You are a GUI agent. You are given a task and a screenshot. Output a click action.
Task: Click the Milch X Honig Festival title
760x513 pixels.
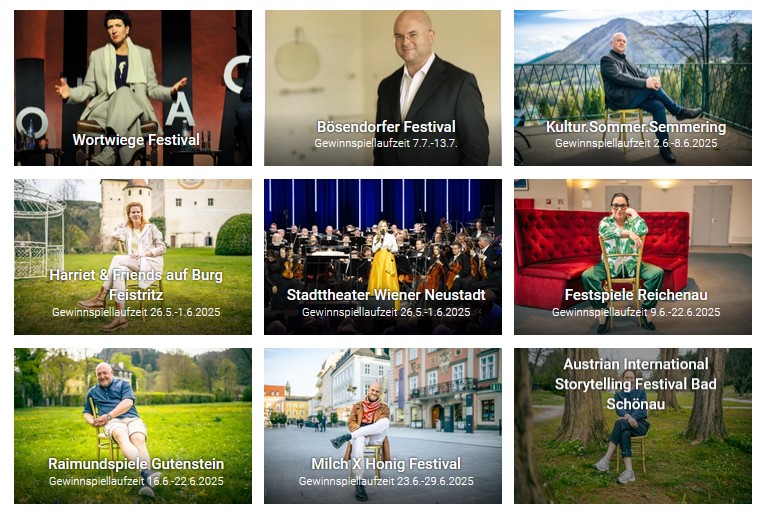tap(386, 464)
